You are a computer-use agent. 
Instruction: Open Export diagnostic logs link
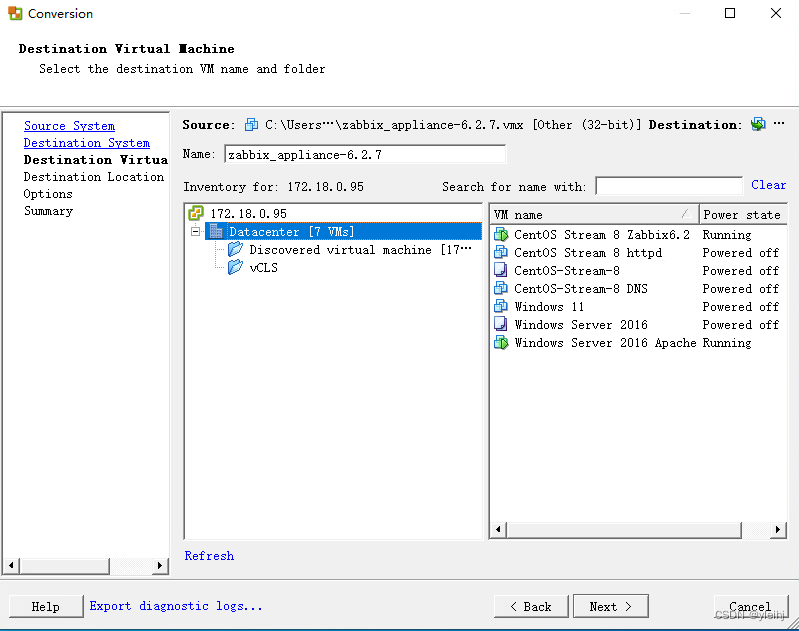point(176,606)
